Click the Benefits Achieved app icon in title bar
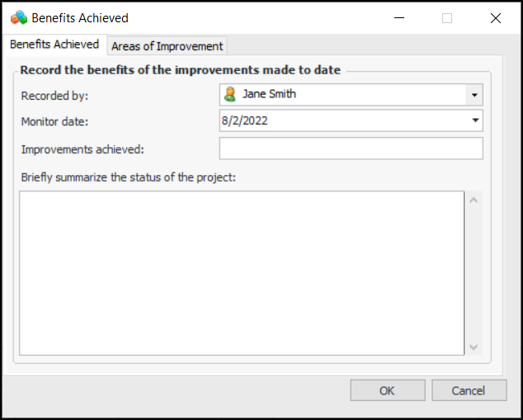The height and width of the screenshot is (420, 523). (x=18, y=17)
